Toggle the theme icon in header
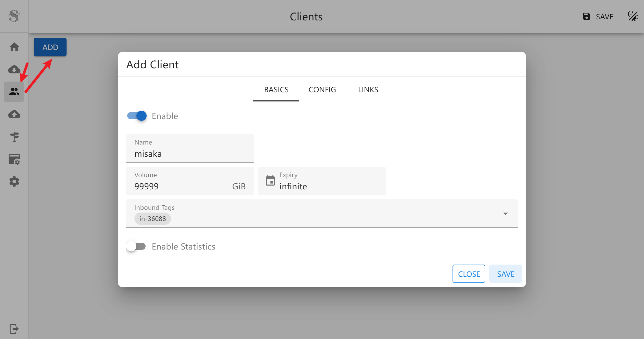The width and height of the screenshot is (644, 339). coord(633,17)
